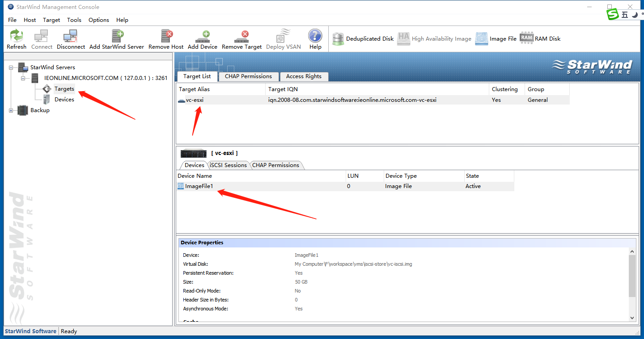The image size is (644, 339).
Task: Select the lower Devices tab
Action: pos(194,165)
